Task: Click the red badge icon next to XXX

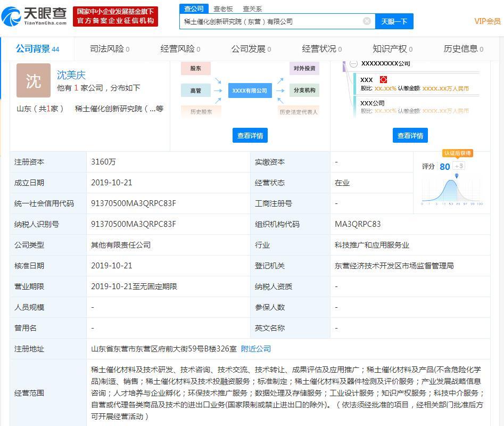Action: pyautogui.click(x=383, y=79)
